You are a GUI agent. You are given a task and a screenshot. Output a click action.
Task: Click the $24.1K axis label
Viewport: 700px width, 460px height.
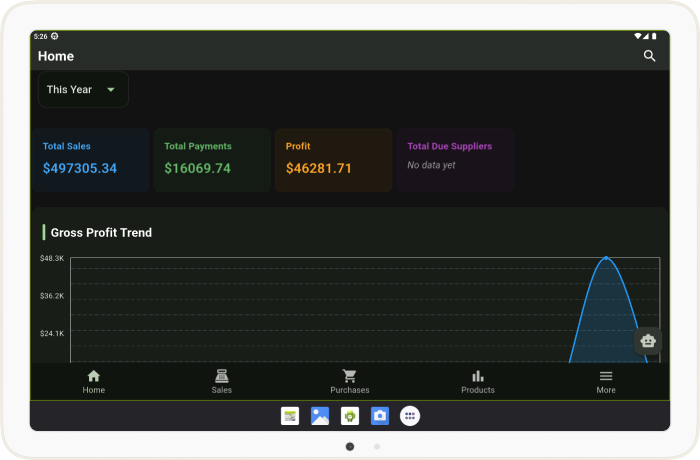pyautogui.click(x=52, y=333)
